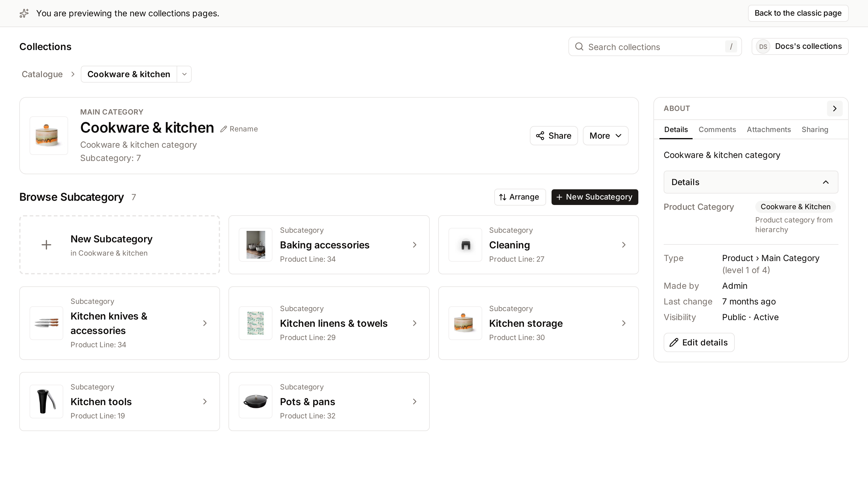Expand the Cookware & kitchen breadcrumb dropdown
Viewport: 868px width, 504px height.
tap(184, 74)
